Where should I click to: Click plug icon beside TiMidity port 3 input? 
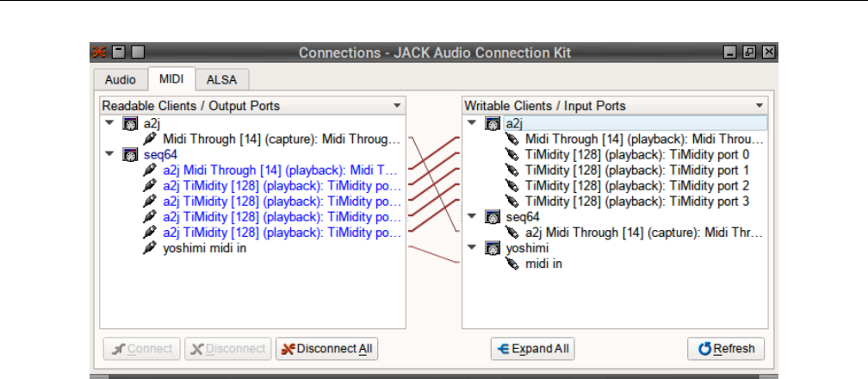pyautogui.click(x=512, y=202)
